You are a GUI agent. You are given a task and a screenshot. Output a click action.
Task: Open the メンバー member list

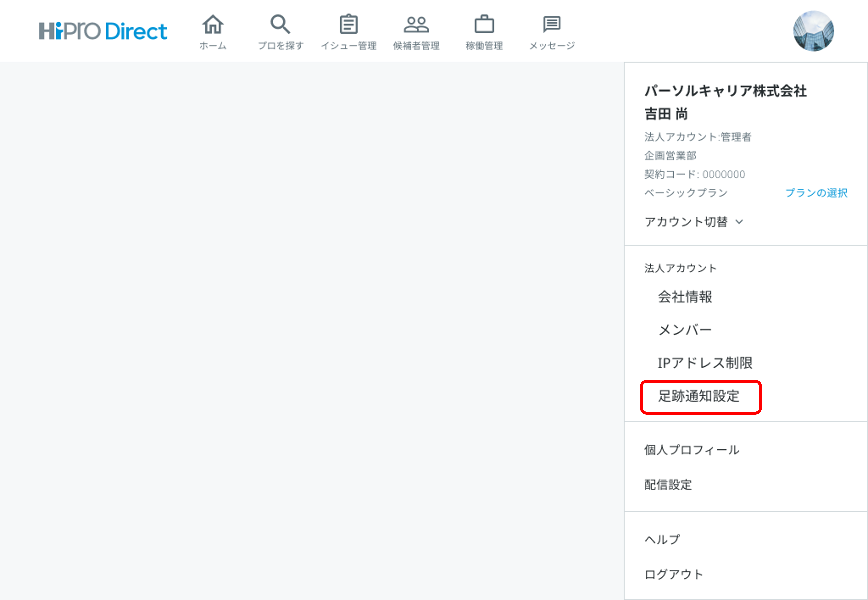(x=685, y=330)
